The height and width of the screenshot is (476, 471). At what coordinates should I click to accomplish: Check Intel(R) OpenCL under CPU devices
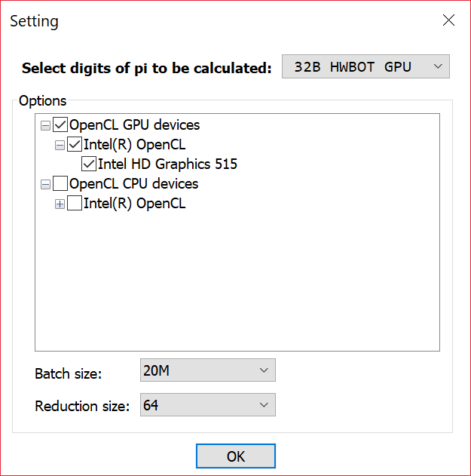[75, 203]
